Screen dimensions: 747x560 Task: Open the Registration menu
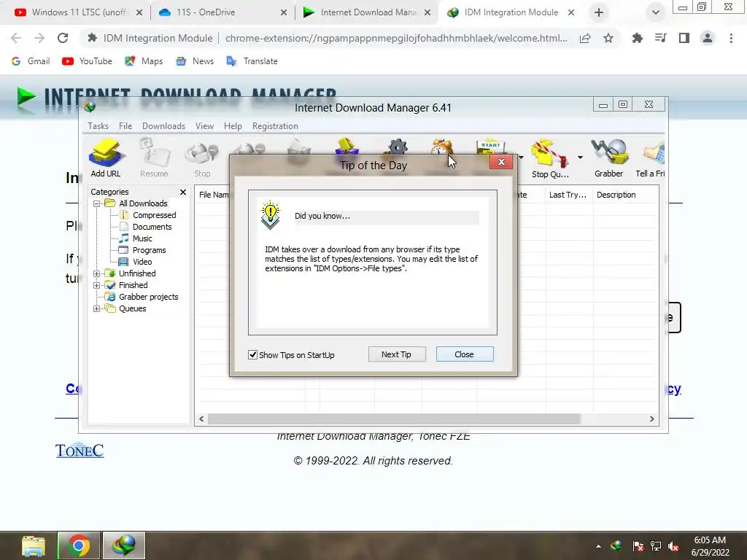275,126
